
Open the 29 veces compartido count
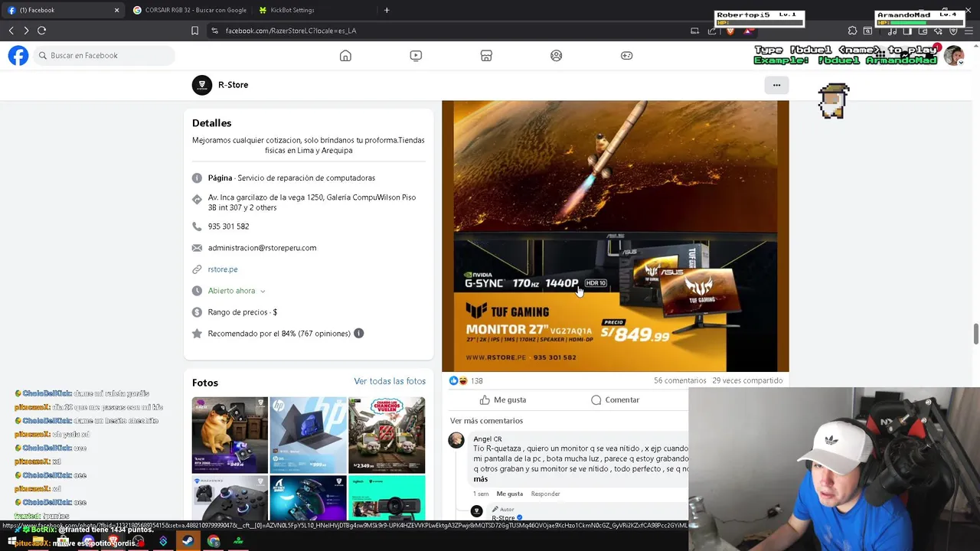click(747, 380)
